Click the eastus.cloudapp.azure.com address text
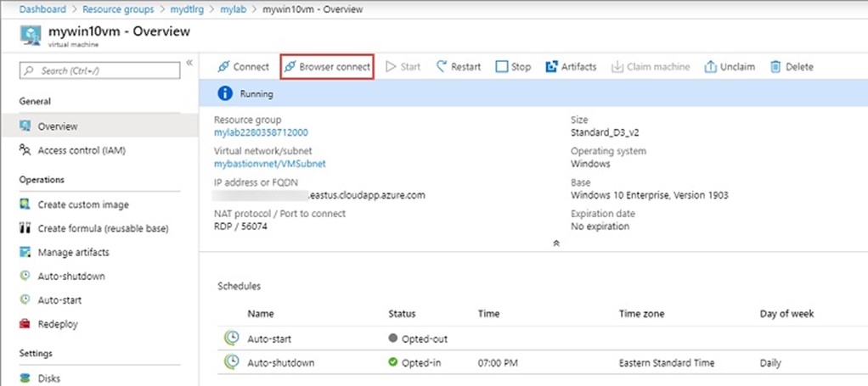 click(x=366, y=195)
